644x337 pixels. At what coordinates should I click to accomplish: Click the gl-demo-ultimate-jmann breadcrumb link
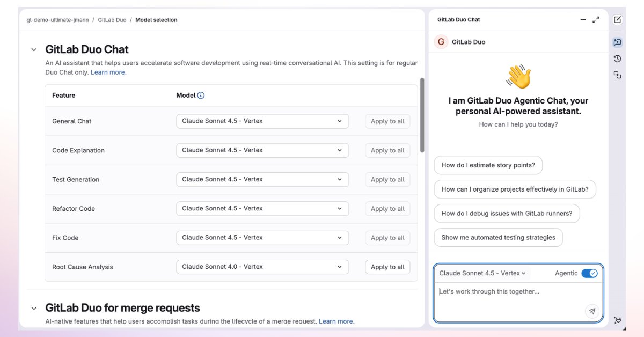point(57,20)
